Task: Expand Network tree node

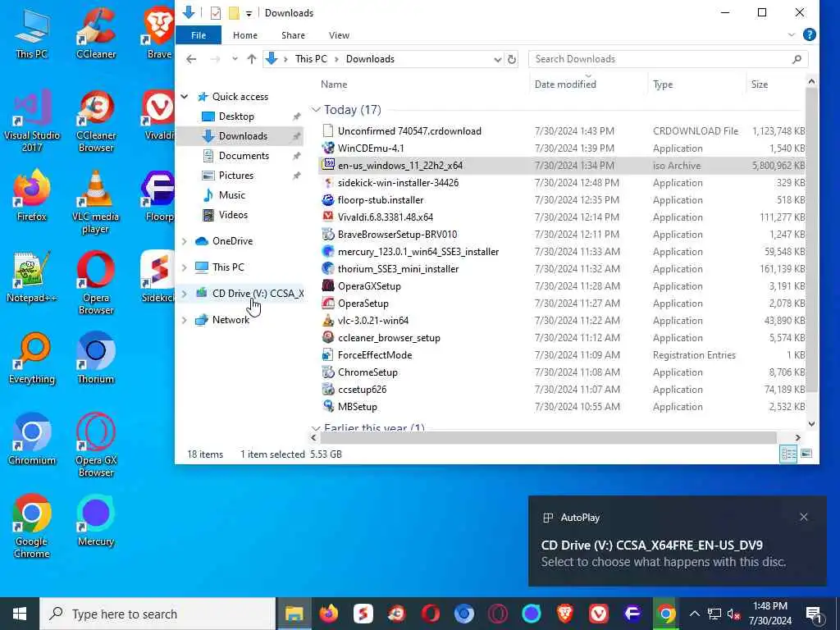Action: coord(185,320)
